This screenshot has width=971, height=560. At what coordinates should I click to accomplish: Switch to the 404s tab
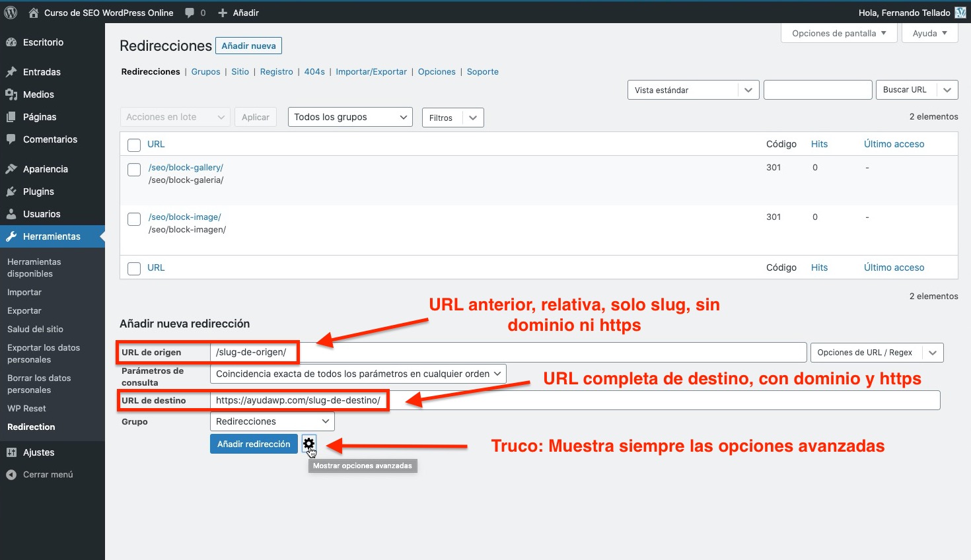(x=314, y=72)
